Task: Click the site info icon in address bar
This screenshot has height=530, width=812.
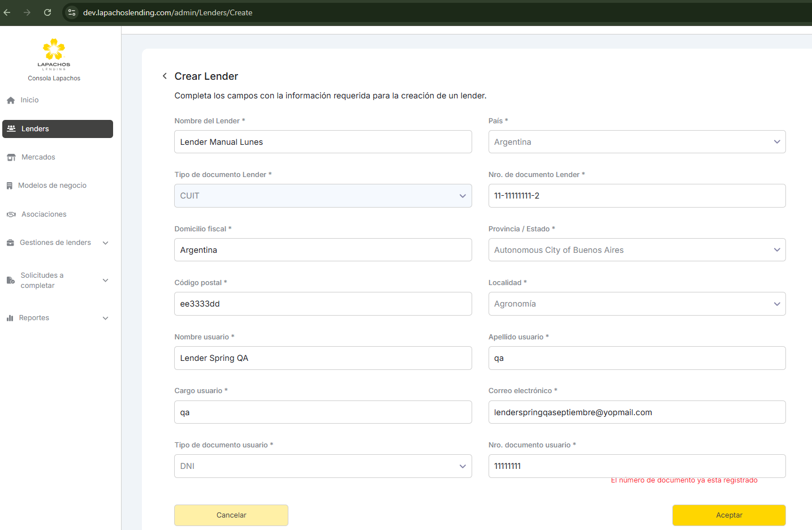Action: click(x=72, y=12)
